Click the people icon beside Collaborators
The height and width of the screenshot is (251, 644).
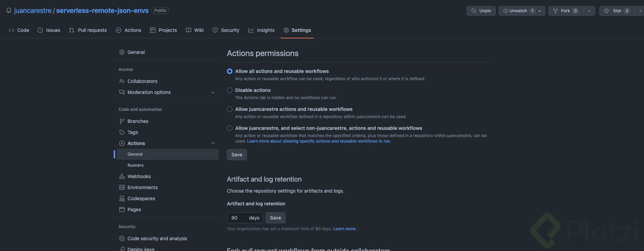122,81
